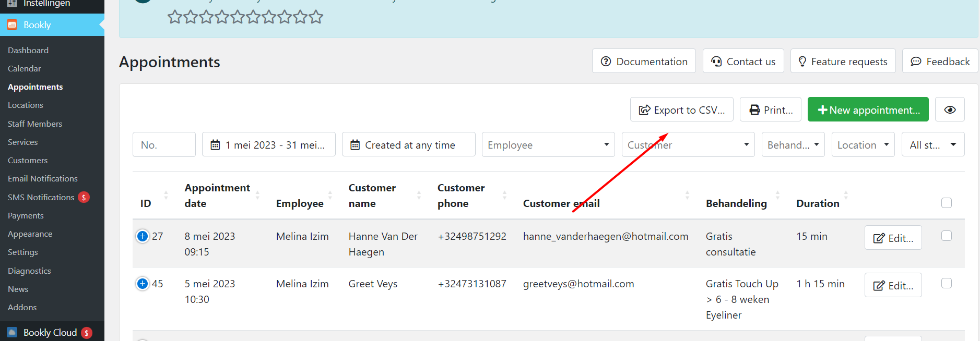Select checkbox for appointment 27
Screen dimensions: 980x341
coord(947,236)
